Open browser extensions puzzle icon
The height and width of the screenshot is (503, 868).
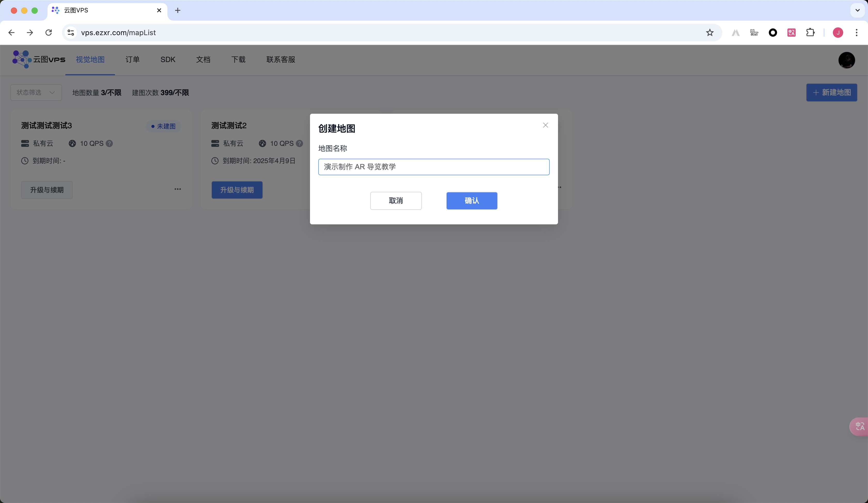pos(810,32)
